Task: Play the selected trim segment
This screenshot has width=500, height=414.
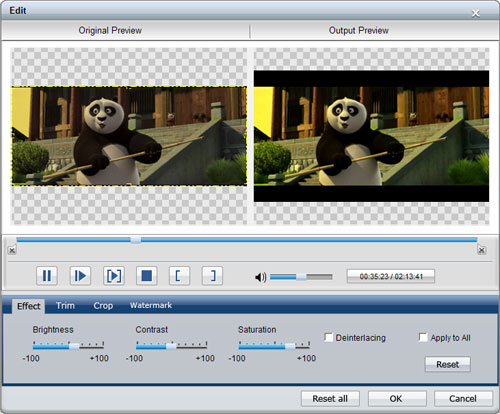Action: 114,276
